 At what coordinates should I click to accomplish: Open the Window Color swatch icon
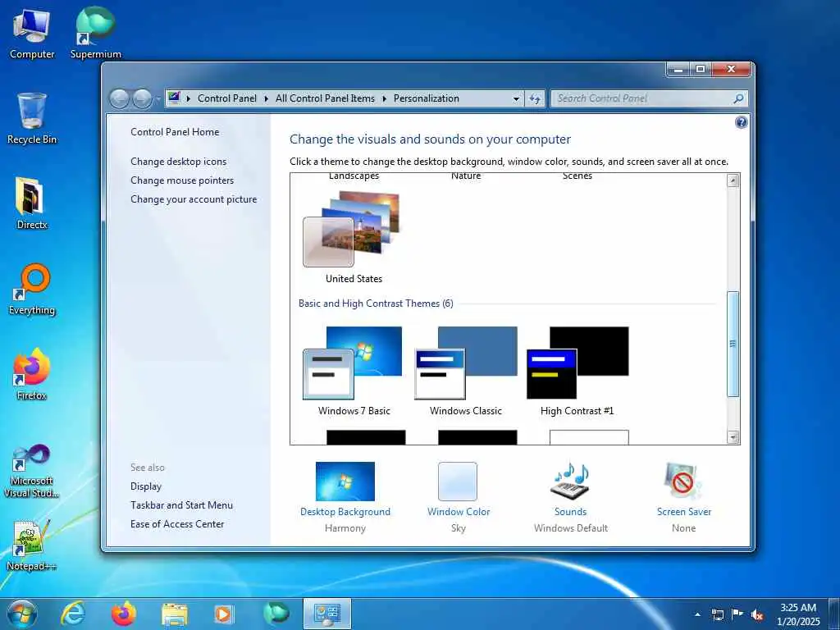(458, 481)
